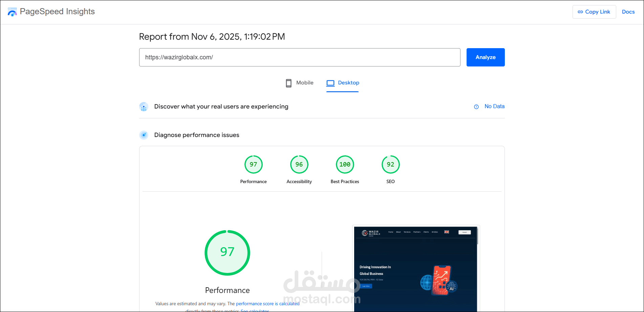Click the chain-link icon inside Copy Link
Image resolution: width=644 pixels, height=312 pixels.
(x=580, y=12)
